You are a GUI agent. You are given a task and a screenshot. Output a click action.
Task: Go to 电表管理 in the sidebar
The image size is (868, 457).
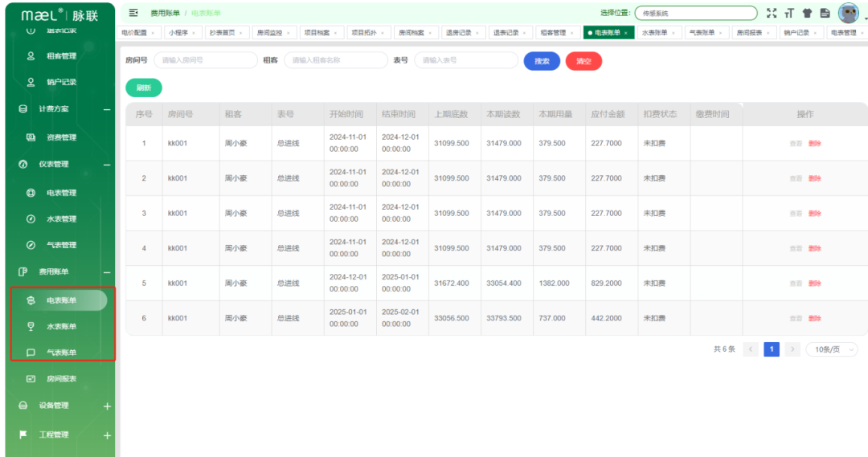[x=61, y=193]
